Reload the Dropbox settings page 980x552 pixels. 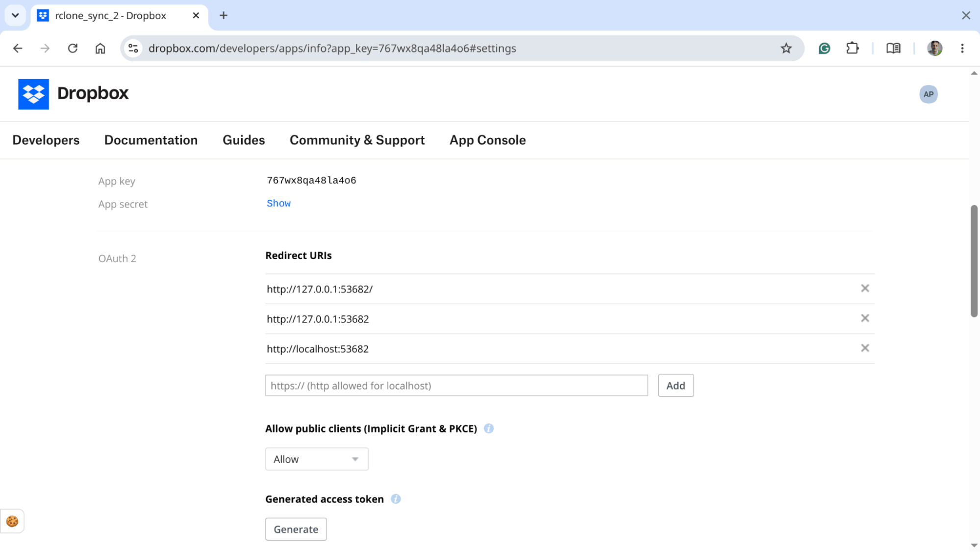[x=73, y=48]
